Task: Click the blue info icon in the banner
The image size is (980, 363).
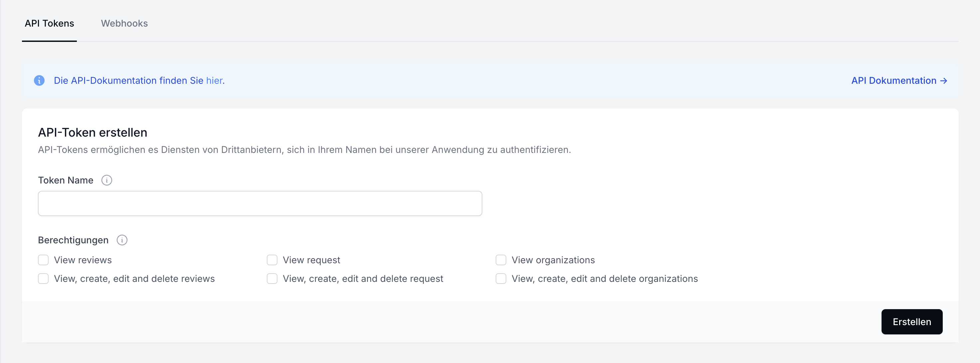Action: [39, 80]
